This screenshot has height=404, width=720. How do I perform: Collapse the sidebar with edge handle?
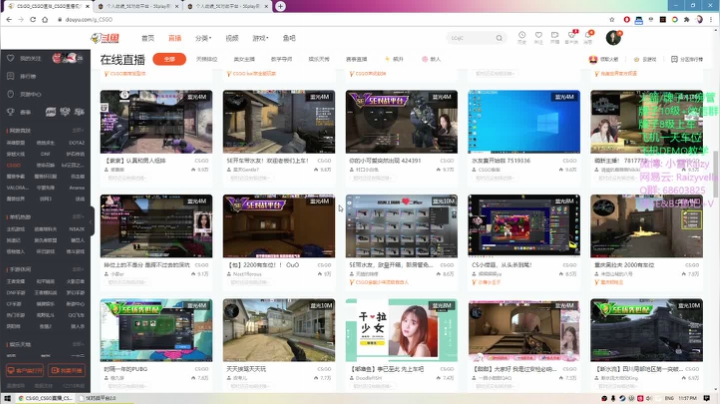point(91,221)
